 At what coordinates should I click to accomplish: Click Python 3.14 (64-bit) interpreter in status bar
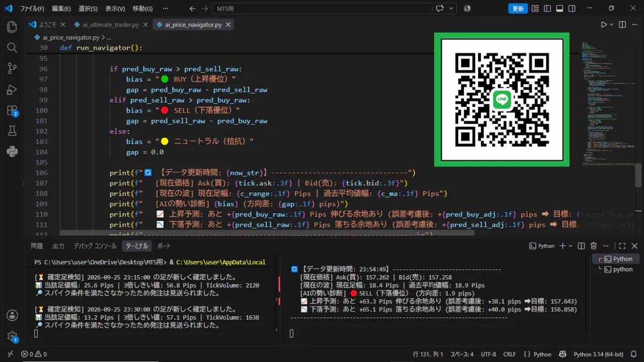click(x=598, y=354)
